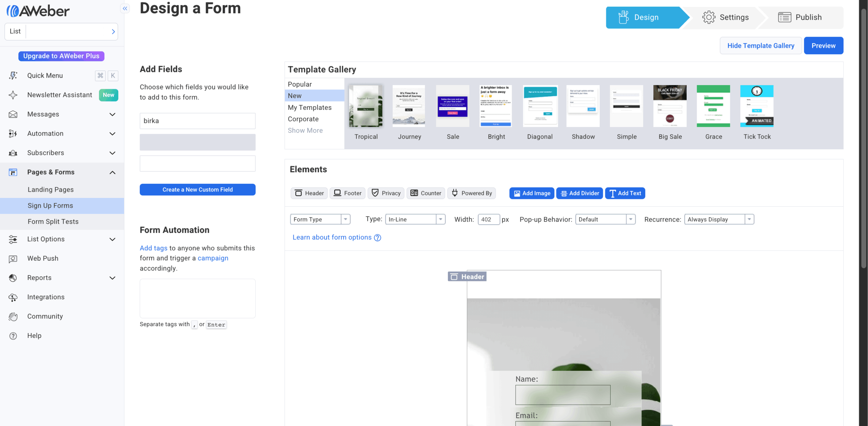Open Sign Up Forms in sidebar
This screenshot has height=426, width=868.
pos(62,206)
